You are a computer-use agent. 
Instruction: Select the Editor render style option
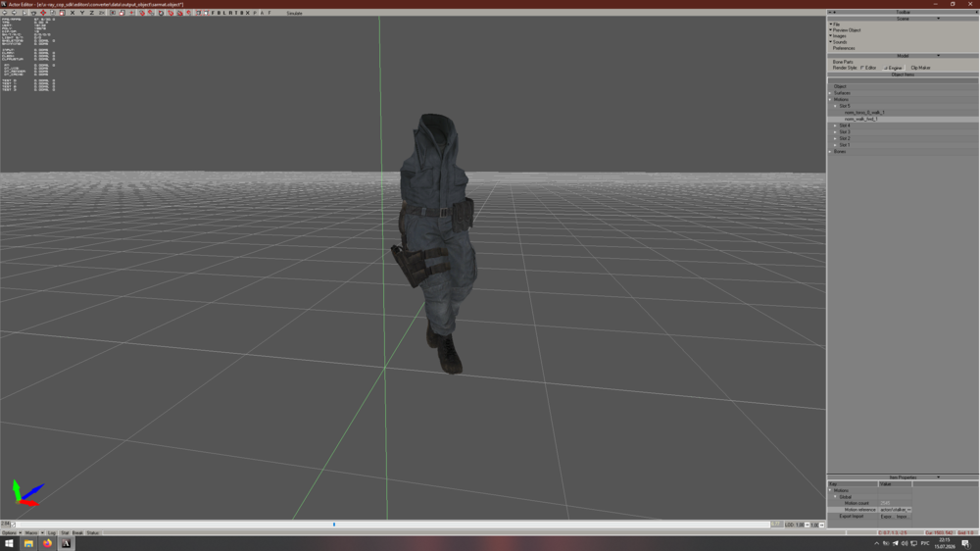869,68
